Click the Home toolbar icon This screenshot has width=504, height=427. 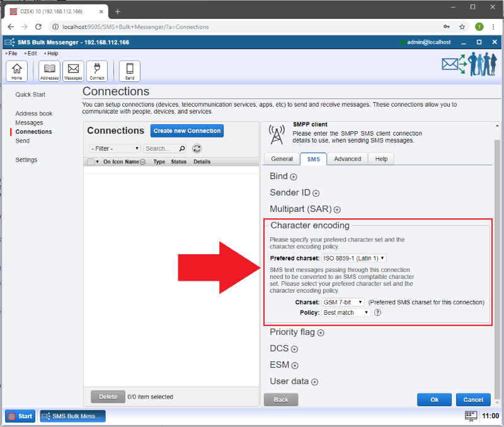pyautogui.click(x=16, y=71)
